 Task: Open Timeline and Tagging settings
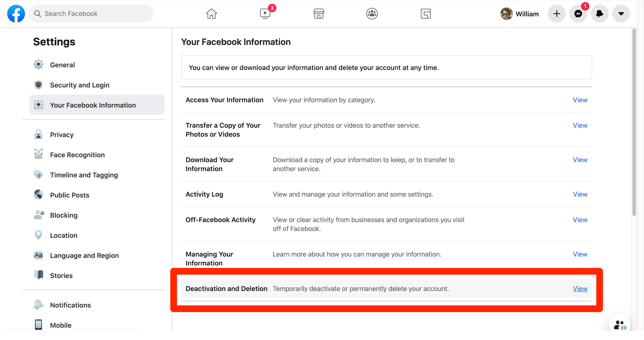[x=84, y=175]
